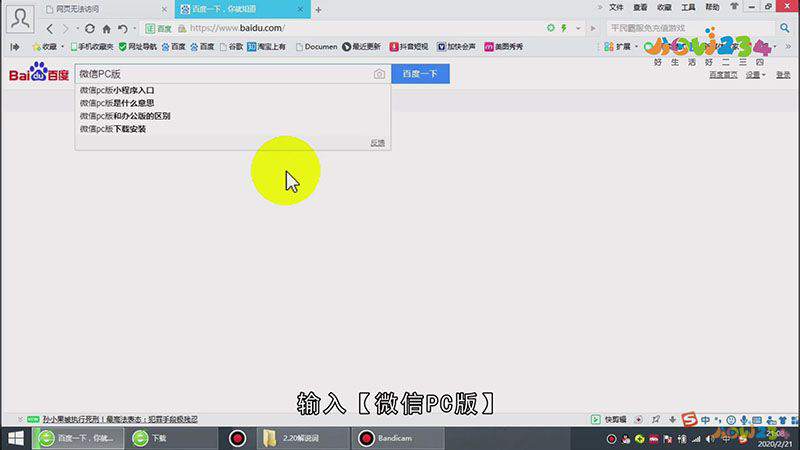Open the user profile avatar icon

[x=20, y=19]
